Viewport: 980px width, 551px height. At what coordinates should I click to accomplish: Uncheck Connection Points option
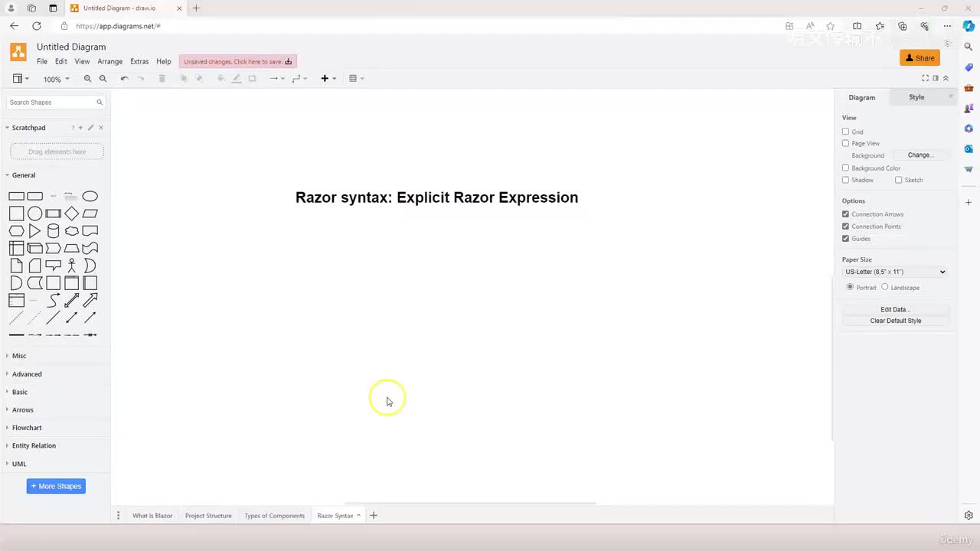845,227
